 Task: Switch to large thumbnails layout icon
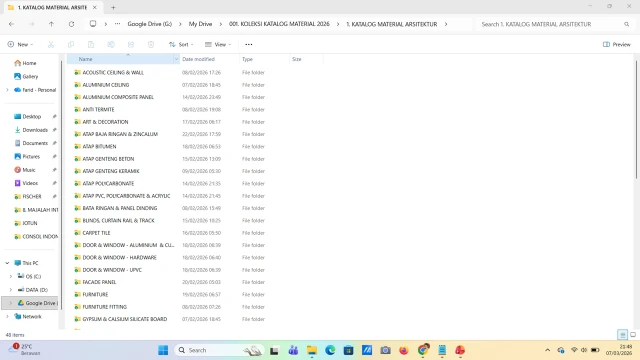[x=633, y=335]
